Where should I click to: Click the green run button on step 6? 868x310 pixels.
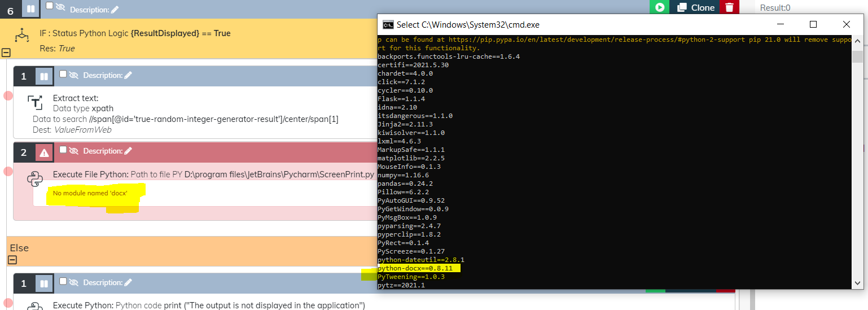tap(658, 7)
